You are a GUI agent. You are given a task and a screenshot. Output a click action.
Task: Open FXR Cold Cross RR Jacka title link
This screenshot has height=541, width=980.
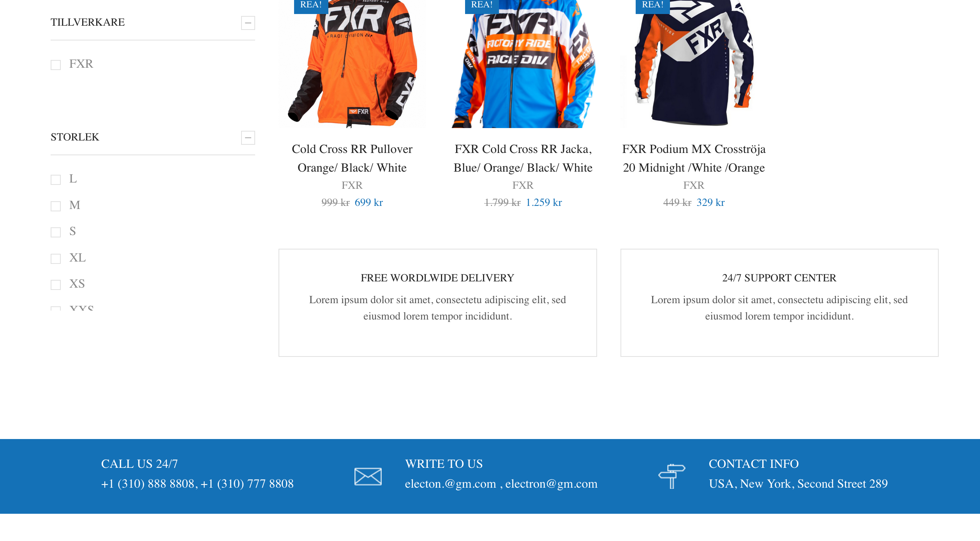(x=523, y=158)
